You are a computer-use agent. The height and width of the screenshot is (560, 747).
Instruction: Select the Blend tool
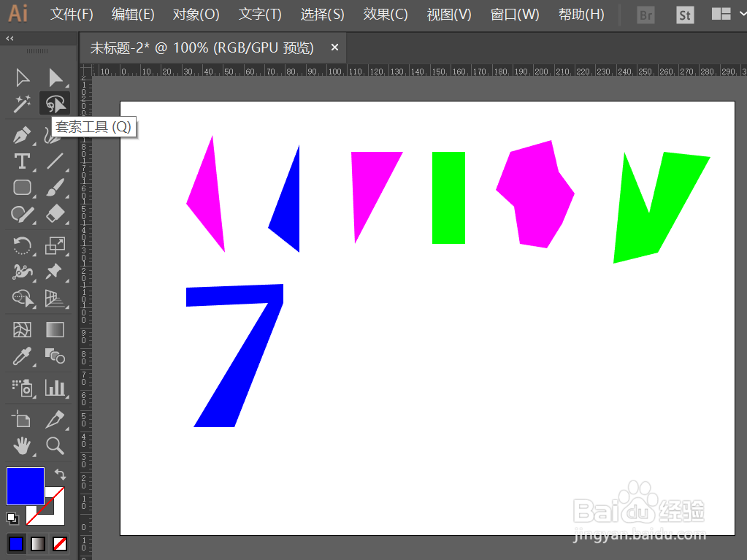click(x=55, y=356)
